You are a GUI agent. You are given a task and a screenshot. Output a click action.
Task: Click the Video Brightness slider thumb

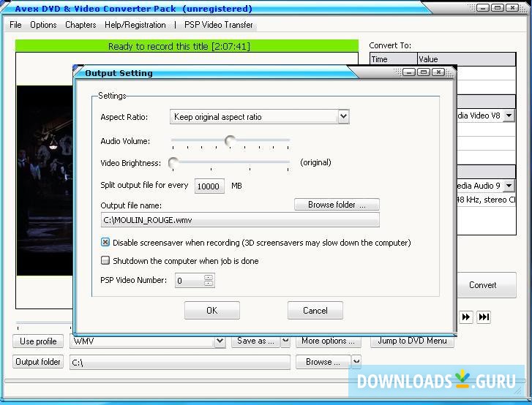click(x=173, y=163)
